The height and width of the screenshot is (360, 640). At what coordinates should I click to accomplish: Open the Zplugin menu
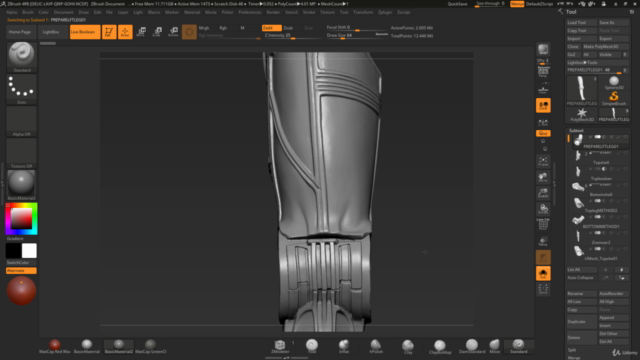coord(385,12)
